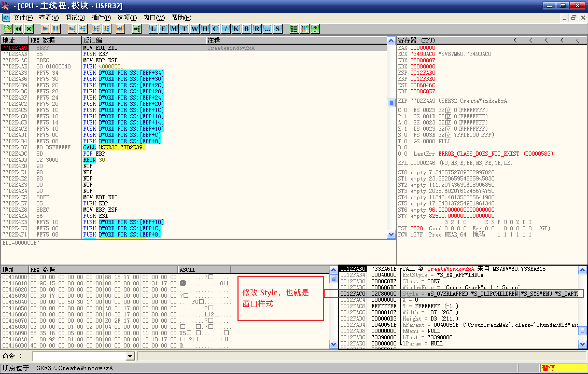
Task: Click the command input field
Action: pyautogui.click(x=79, y=356)
